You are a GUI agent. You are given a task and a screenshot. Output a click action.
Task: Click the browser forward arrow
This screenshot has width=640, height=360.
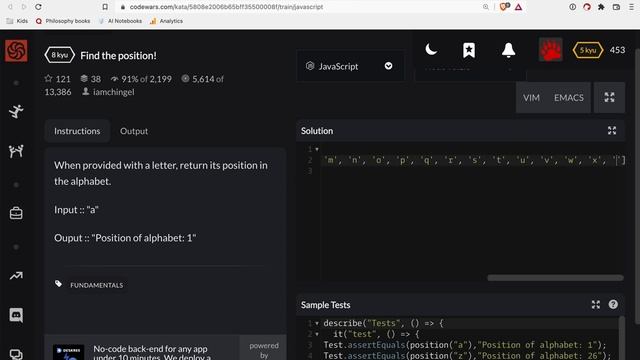24,7
